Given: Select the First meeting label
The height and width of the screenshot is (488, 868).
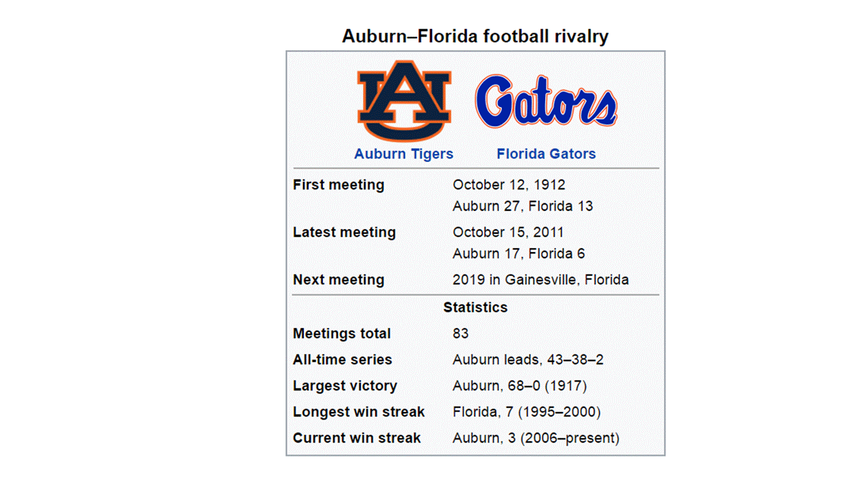Looking at the screenshot, I should click(338, 185).
